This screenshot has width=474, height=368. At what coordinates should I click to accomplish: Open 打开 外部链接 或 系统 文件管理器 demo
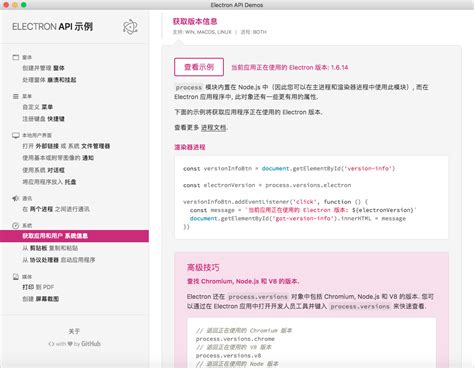coord(66,146)
